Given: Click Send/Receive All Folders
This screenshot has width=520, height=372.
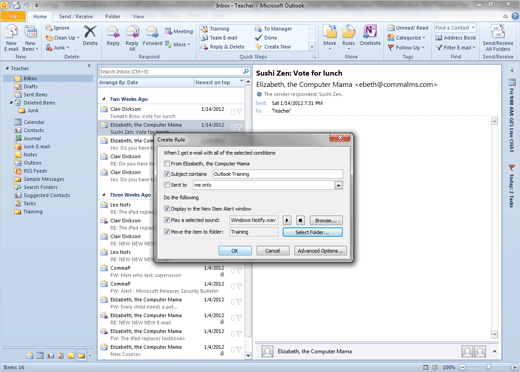Looking at the screenshot, I should click(498, 38).
